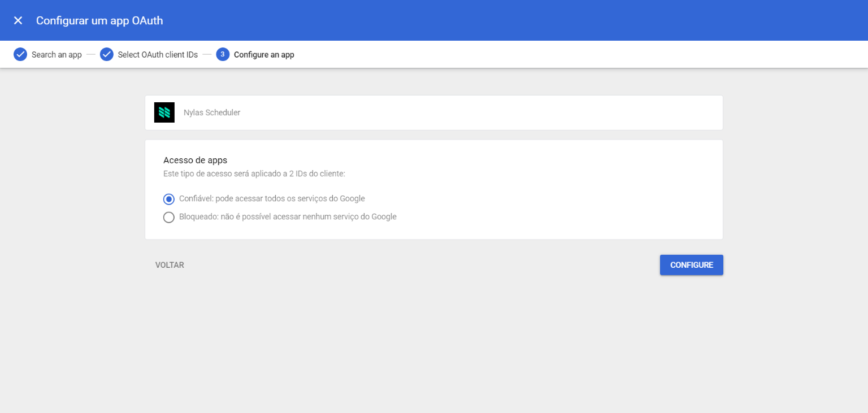Click the connector line before step 3 badge
The width and height of the screenshot is (868, 413).
tap(207, 55)
